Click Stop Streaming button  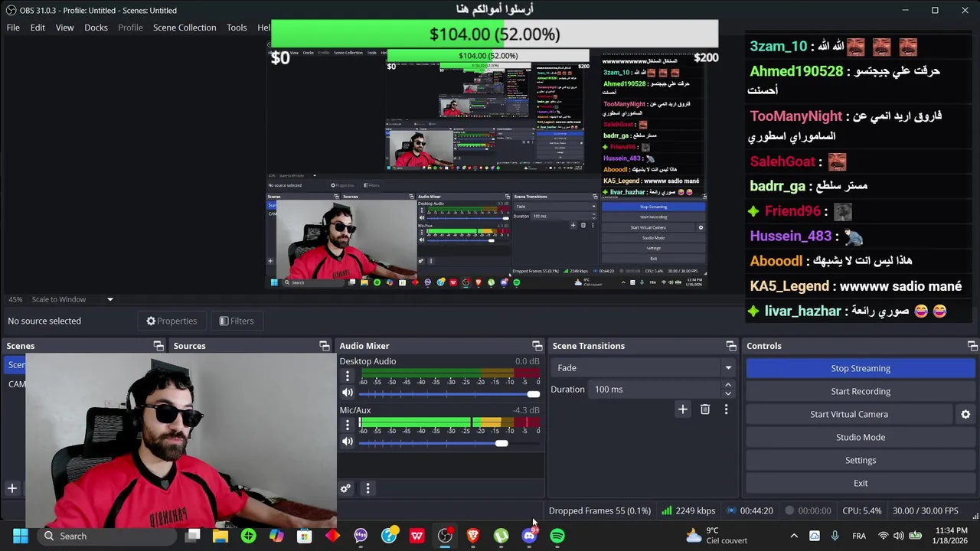(861, 368)
